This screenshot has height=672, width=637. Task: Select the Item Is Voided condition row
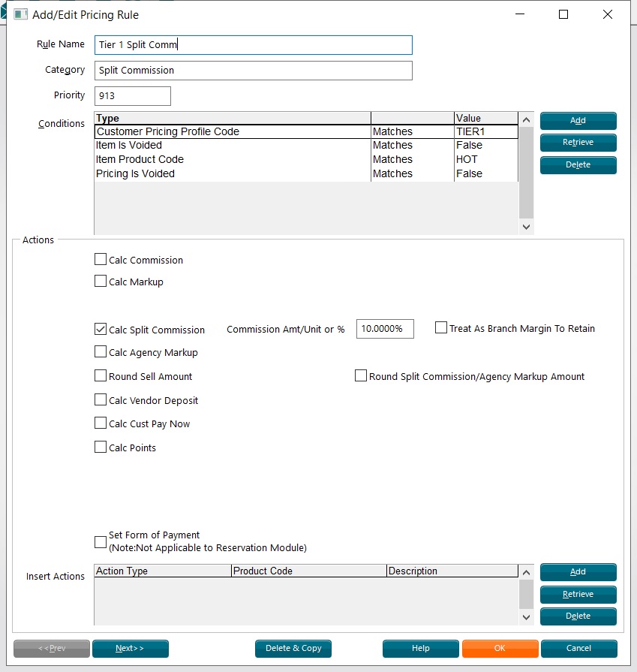306,145
